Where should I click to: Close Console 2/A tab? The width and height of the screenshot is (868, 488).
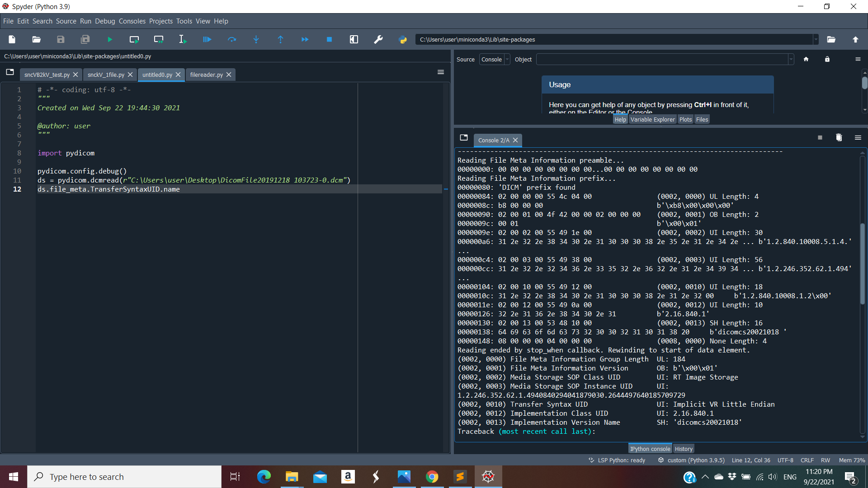pos(515,141)
